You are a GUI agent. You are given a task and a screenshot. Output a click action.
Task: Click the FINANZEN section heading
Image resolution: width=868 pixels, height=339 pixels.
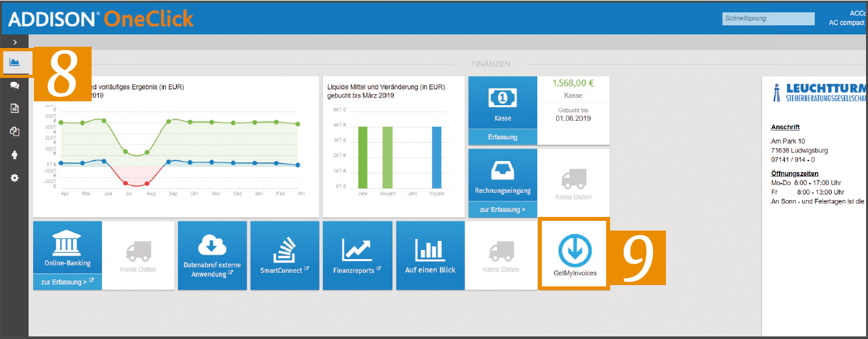(x=491, y=64)
